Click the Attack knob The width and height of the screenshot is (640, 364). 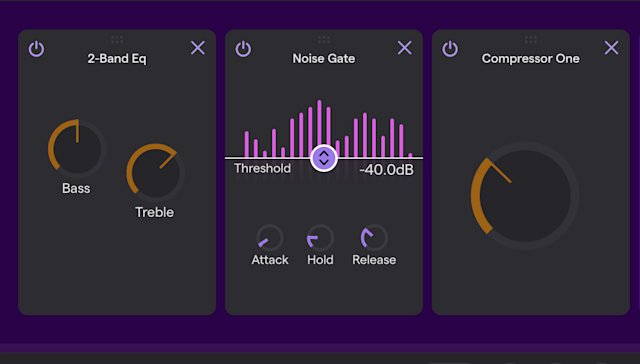[270, 237]
